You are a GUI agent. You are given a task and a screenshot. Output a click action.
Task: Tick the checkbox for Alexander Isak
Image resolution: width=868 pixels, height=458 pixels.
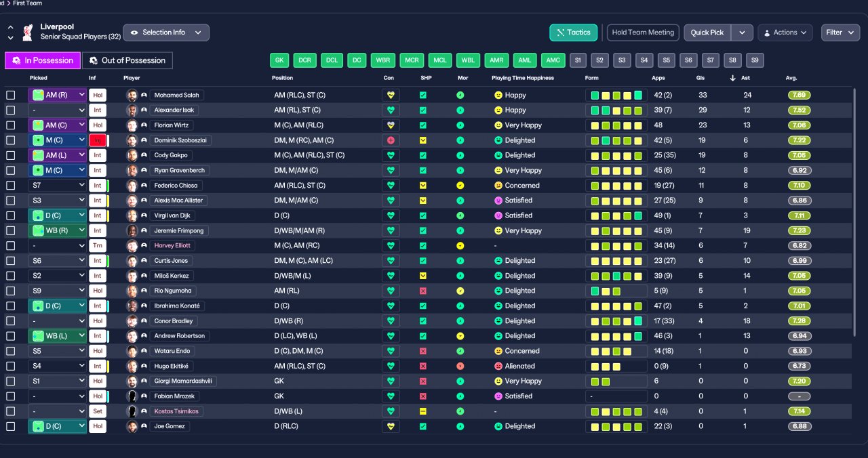click(10, 110)
